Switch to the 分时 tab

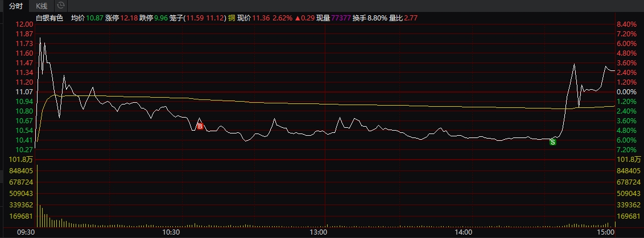[16, 6]
